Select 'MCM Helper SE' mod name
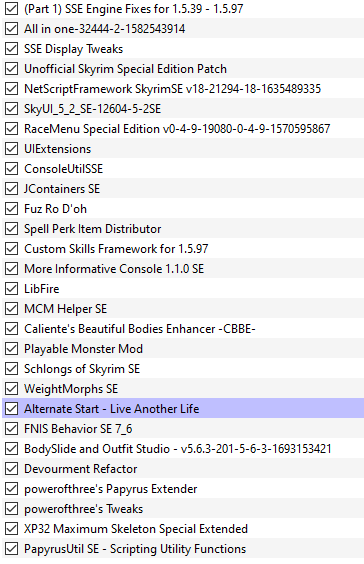Viewport: 364px width, 564px height. pos(65,309)
